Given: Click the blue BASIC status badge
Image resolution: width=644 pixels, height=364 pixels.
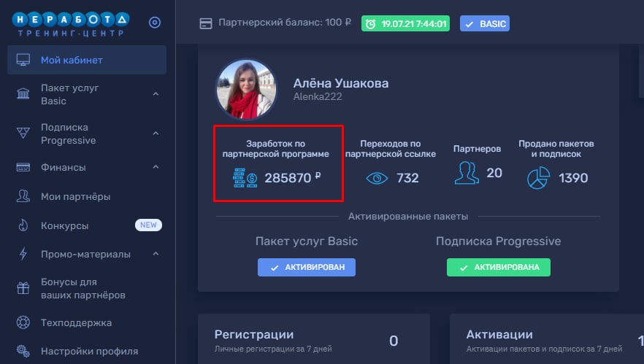Looking at the screenshot, I should [x=485, y=23].
